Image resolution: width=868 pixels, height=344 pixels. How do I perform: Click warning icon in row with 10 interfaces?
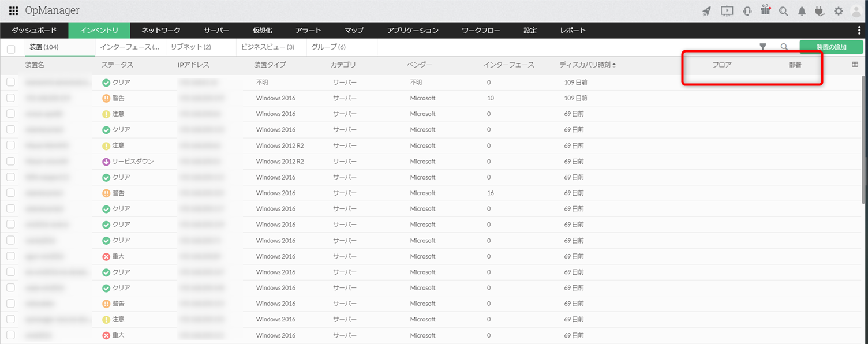106,98
